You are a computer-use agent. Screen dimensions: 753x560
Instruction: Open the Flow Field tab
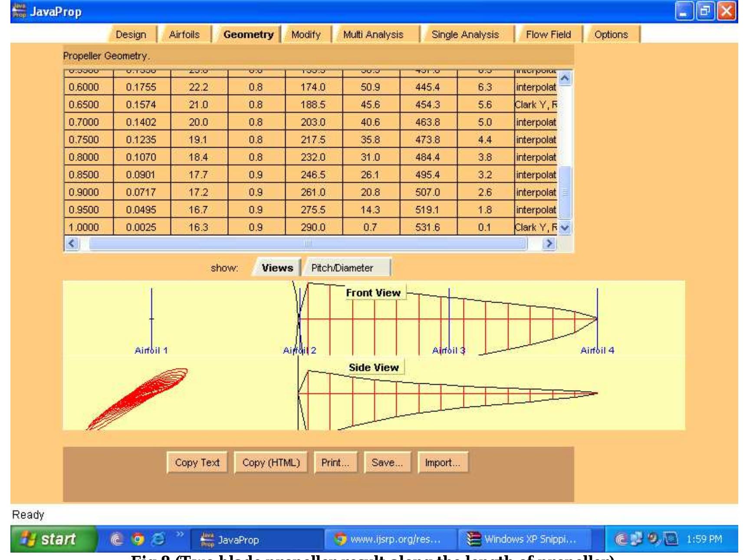click(x=547, y=35)
